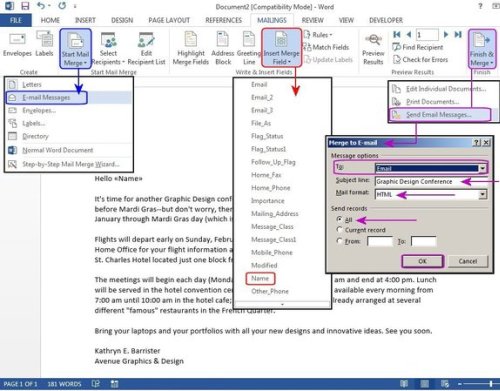Viewport: 500px width, 391px height.
Task: Insert an Address Block
Action: [223, 49]
